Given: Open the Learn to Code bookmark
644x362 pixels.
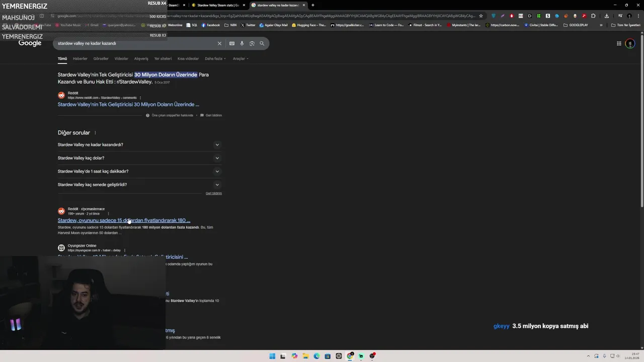Looking at the screenshot, I should pyautogui.click(x=386, y=25).
